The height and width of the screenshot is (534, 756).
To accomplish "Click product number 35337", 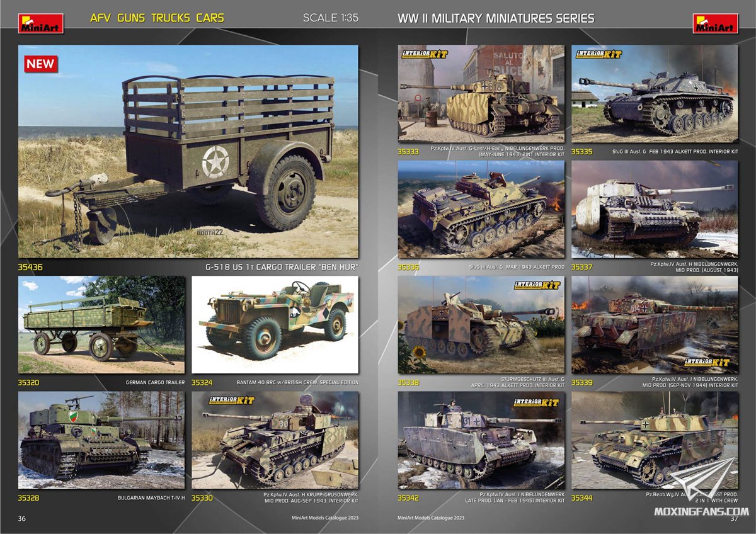I will [583, 267].
